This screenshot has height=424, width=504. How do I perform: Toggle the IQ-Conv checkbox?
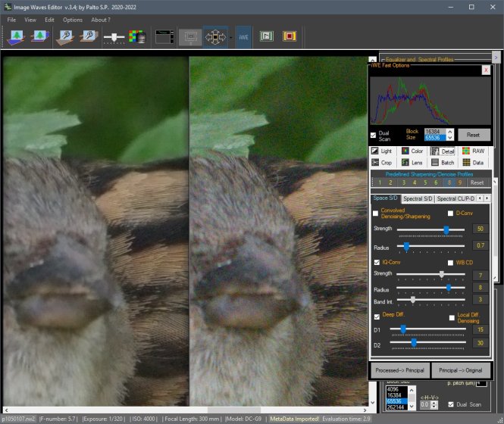tap(377, 263)
